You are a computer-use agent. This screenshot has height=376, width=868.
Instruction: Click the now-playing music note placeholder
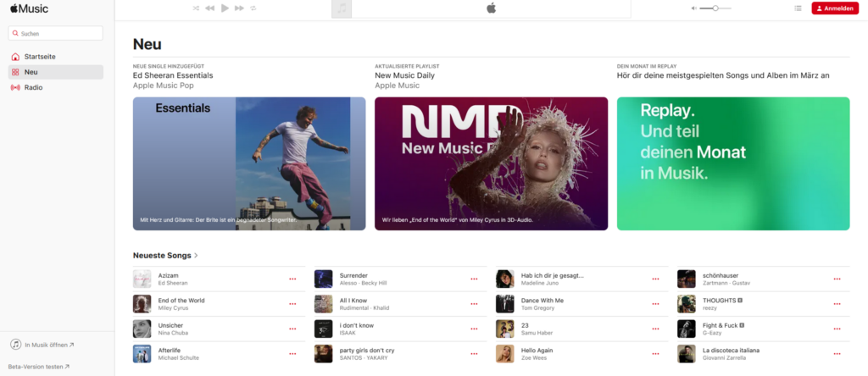click(342, 8)
